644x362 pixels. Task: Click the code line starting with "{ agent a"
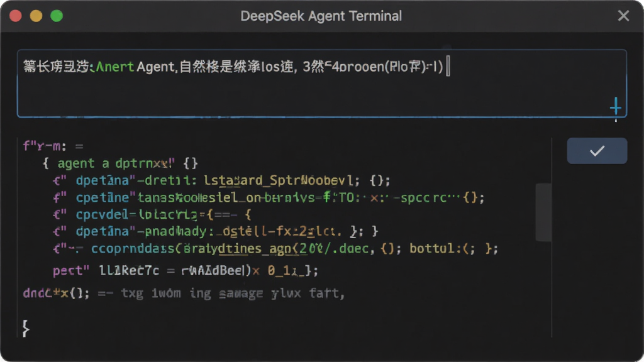click(120, 163)
